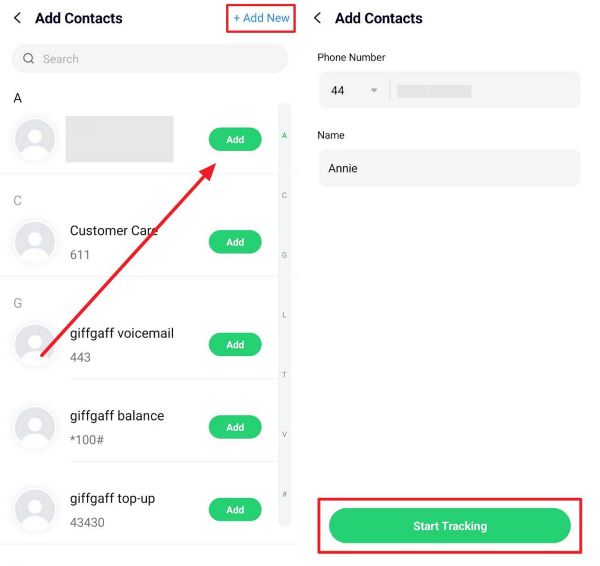Add the giffgaff voicemail contact

(235, 345)
